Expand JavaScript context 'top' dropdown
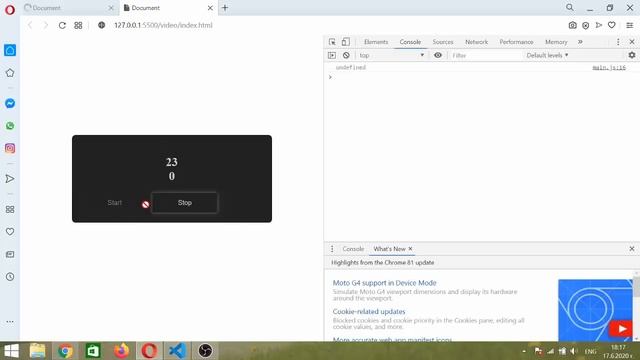The image size is (640, 360). (x=392, y=55)
